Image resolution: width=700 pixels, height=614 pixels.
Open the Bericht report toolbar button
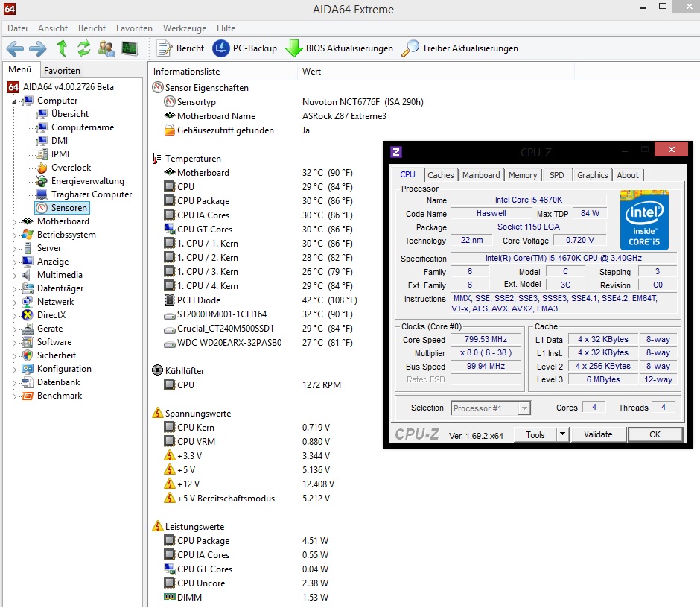(x=180, y=48)
